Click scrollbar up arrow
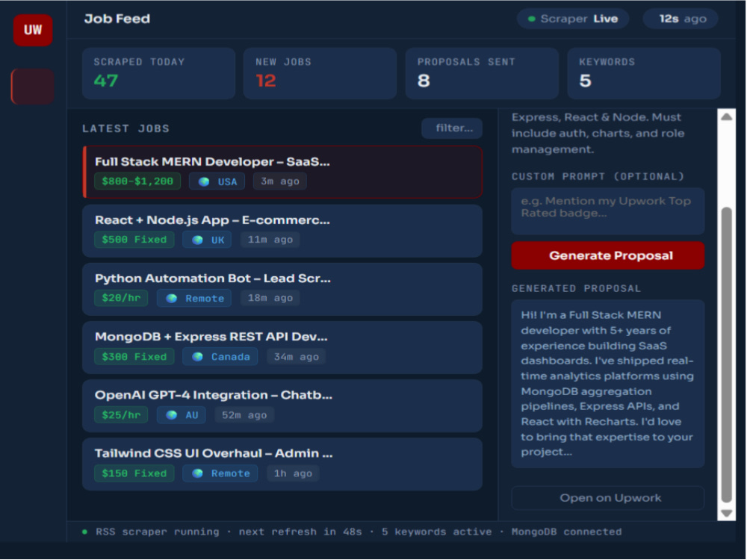 click(x=727, y=116)
